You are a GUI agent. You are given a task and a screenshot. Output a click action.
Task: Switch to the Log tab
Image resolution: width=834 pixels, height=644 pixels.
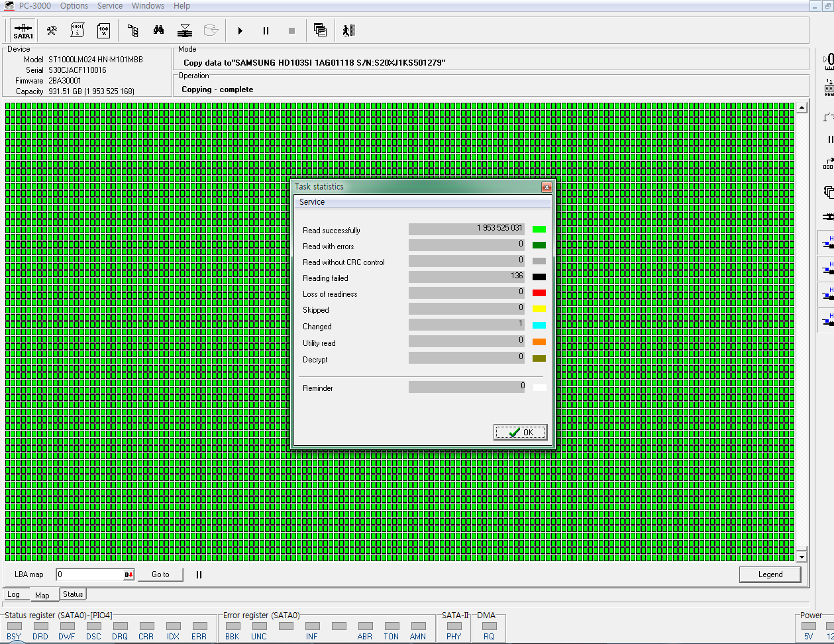click(x=14, y=595)
